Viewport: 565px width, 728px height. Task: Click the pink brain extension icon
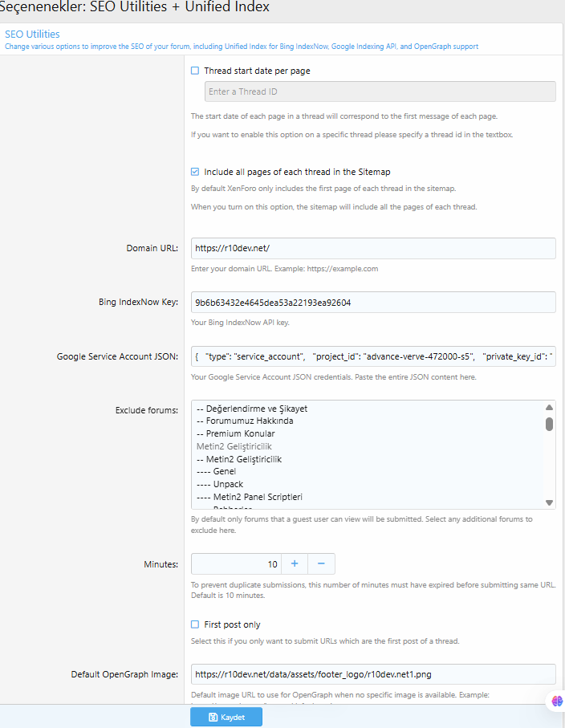[x=557, y=700]
